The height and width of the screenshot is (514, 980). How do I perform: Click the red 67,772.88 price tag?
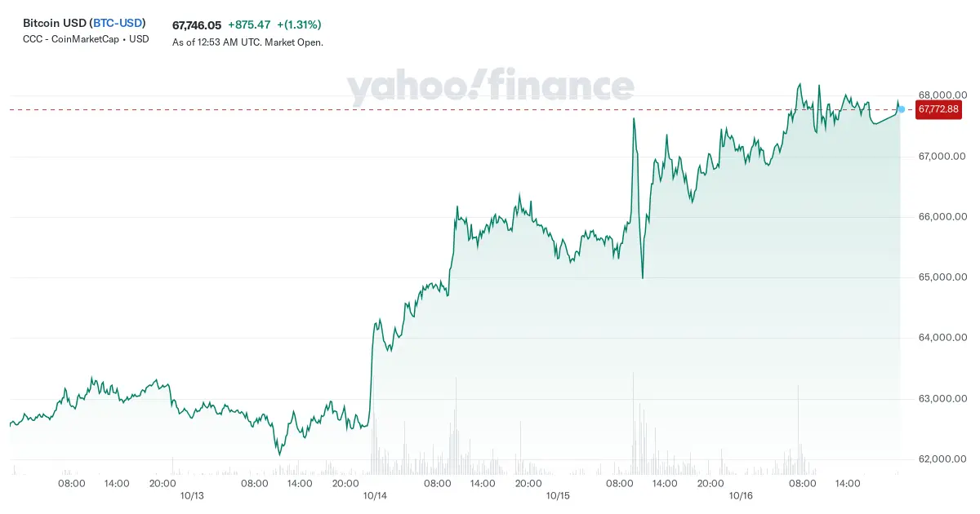pos(938,109)
